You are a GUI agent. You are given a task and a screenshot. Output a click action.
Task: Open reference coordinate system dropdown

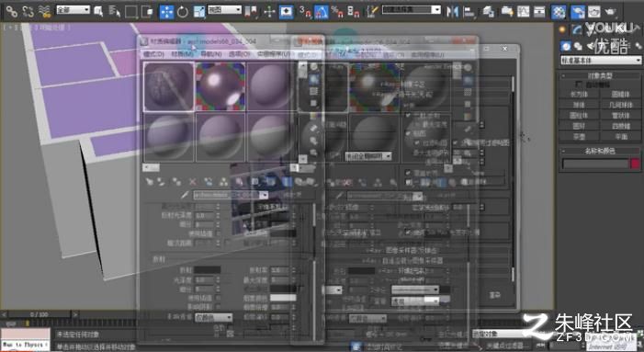(224, 10)
